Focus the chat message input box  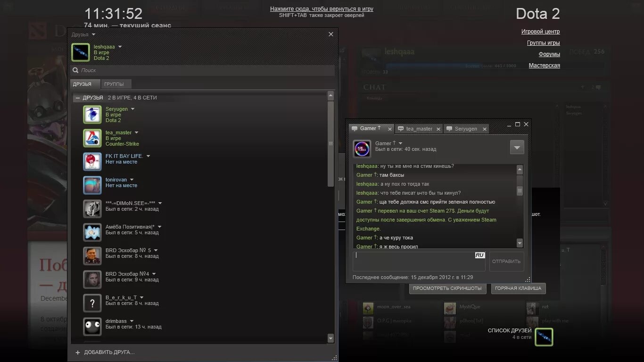(419, 261)
